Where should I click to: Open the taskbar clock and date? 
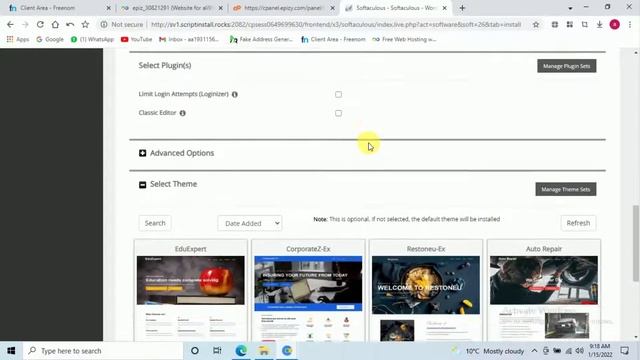click(600, 351)
